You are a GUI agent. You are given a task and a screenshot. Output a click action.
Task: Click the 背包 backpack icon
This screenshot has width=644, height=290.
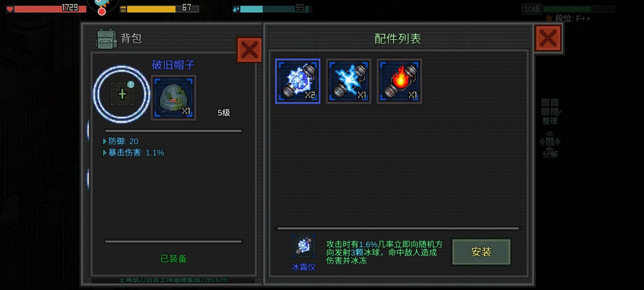[x=106, y=39]
